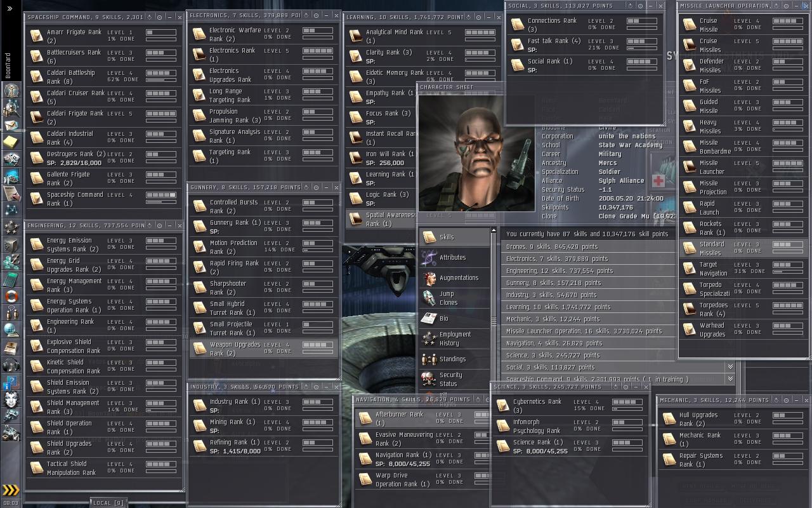Viewport: 812px width, 508px height.
Task: Open the calculator icon in sidebar
Action: tap(11, 279)
